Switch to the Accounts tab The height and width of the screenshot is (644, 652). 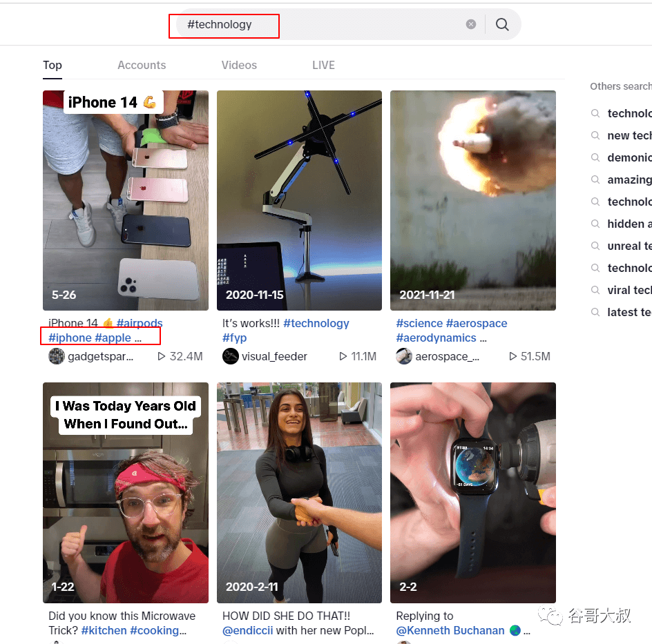pyautogui.click(x=142, y=65)
